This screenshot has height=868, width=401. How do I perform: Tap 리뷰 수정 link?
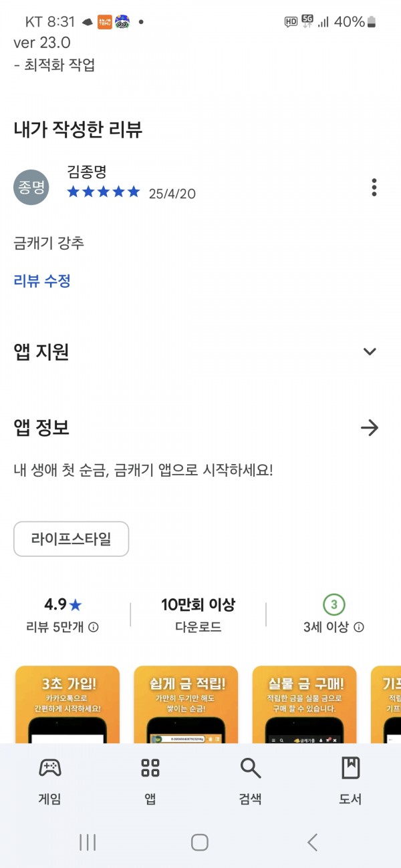coord(42,280)
